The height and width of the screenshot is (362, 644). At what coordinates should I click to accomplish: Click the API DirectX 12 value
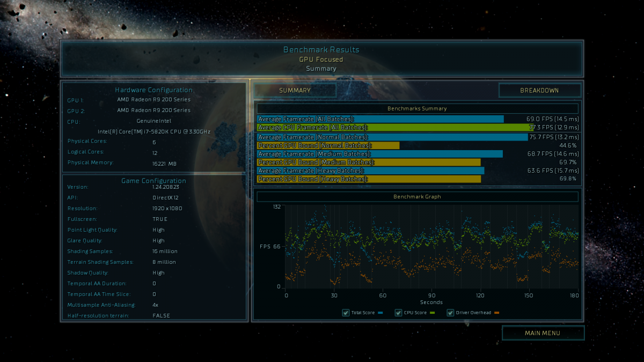[x=165, y=198]
